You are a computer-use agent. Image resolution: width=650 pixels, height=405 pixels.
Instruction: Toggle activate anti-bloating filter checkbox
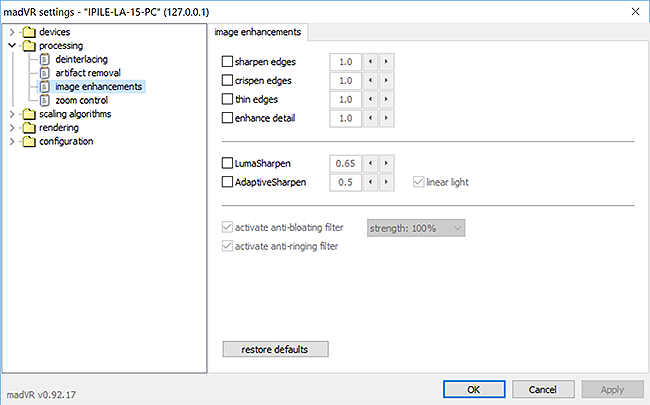[227, 227]
